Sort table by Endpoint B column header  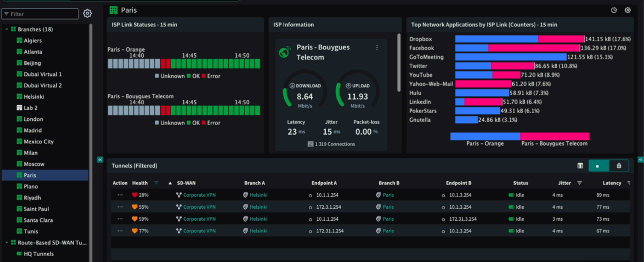pyautogui.click(x=459, y=183)
